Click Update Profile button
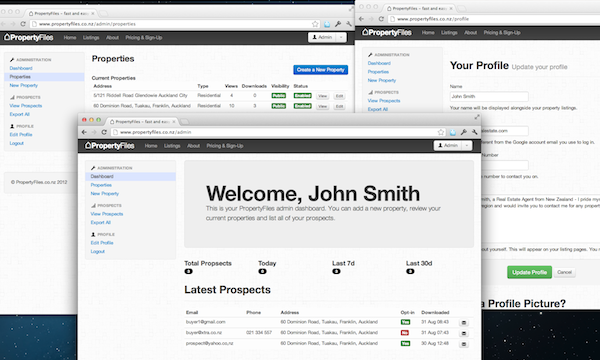 [x=529, y=272]
